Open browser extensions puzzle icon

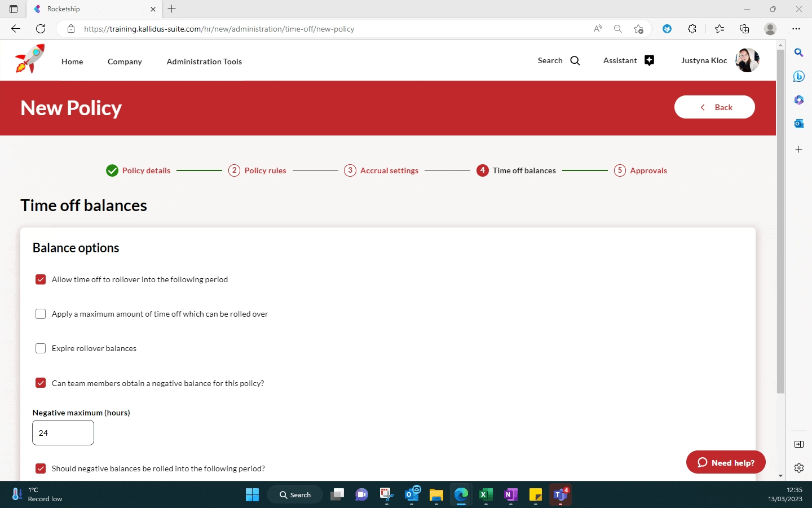pyautogui.click(x=692, y=29)
